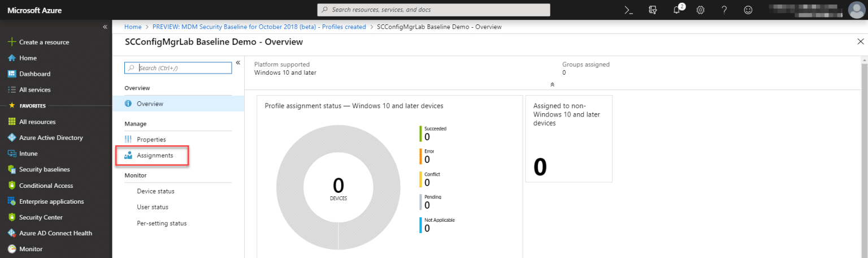The height and width of the screenshot is (258, 868).
Task: Close the Overview blade
Action: (861, 42)
